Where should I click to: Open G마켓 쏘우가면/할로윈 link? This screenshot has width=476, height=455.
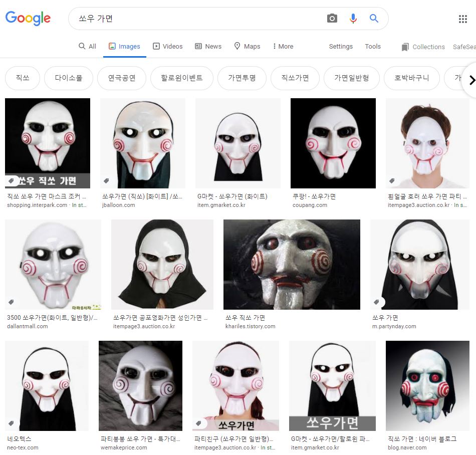coord(330,438)
